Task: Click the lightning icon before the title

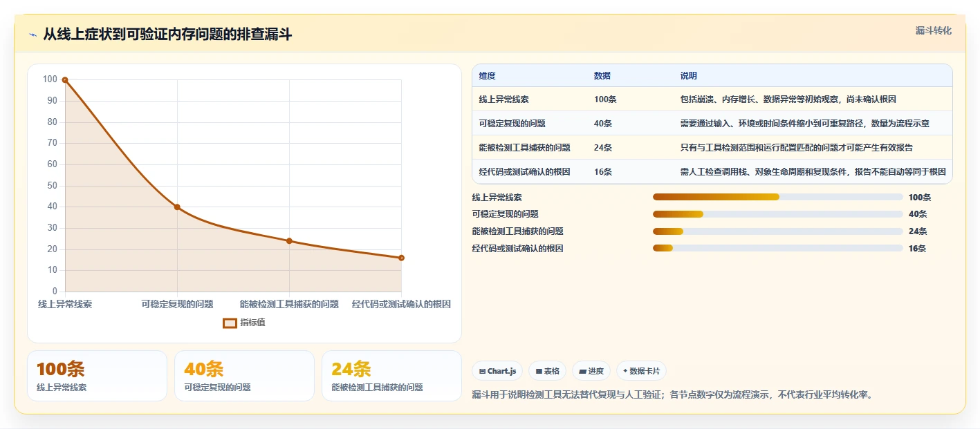Action: (x=33, y=35)
